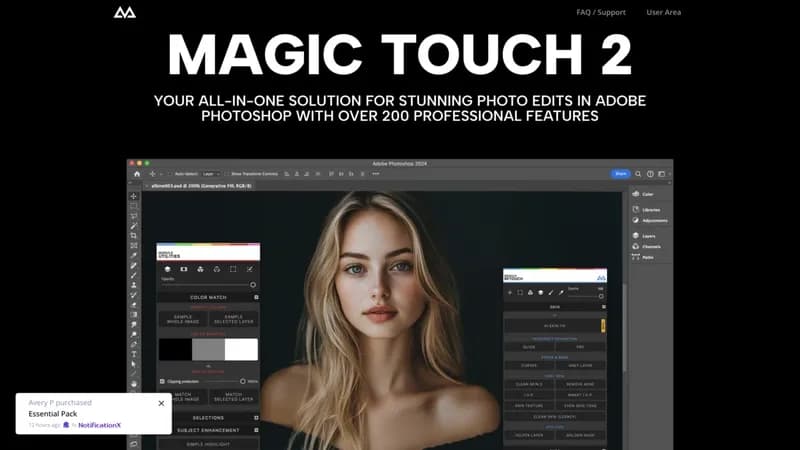Click the site logo in the header
This screenshot has width=800, height=450.
124,12
